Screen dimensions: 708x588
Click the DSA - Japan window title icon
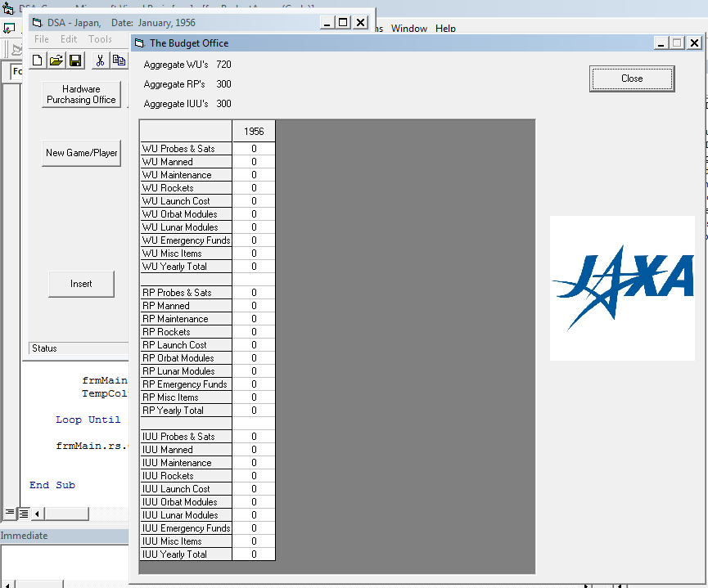[x=37, y=23]
